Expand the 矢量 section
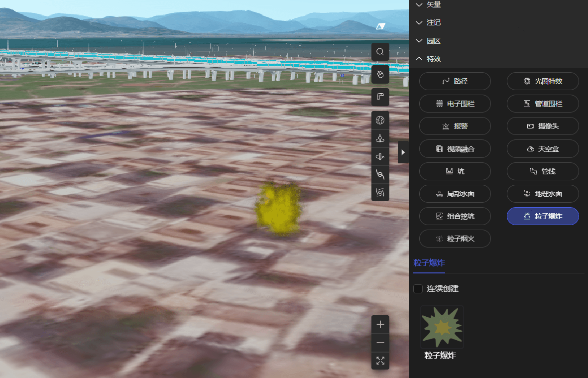Image resolution: width=588 pixels, height=378 pixels. coord(428,4)
